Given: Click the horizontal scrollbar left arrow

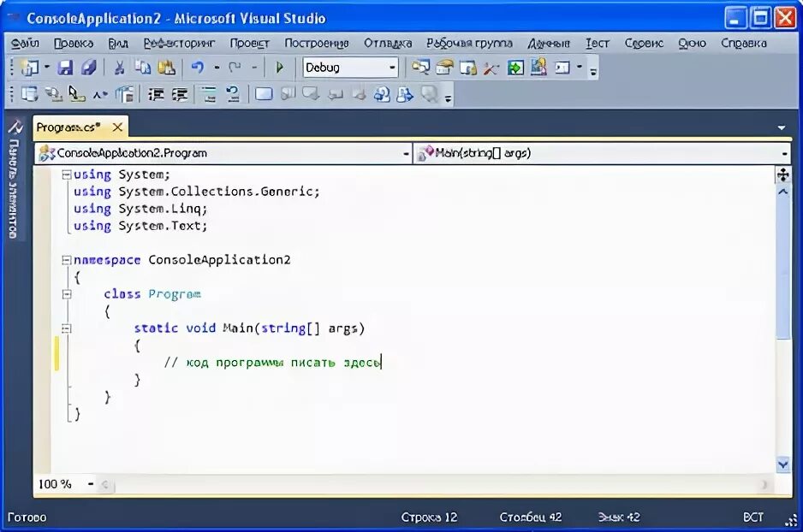Looking at the screenshot, I should pos(105,484).
